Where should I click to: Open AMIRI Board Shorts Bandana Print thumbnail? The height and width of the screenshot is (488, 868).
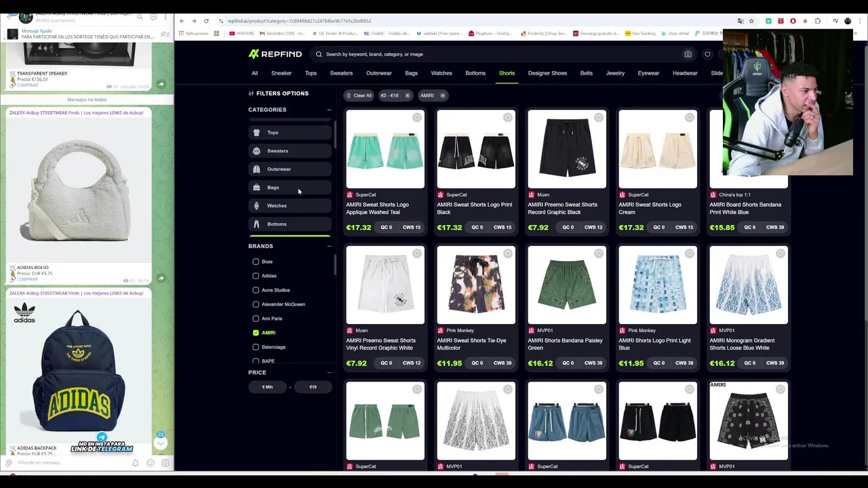tap(749, 149)
